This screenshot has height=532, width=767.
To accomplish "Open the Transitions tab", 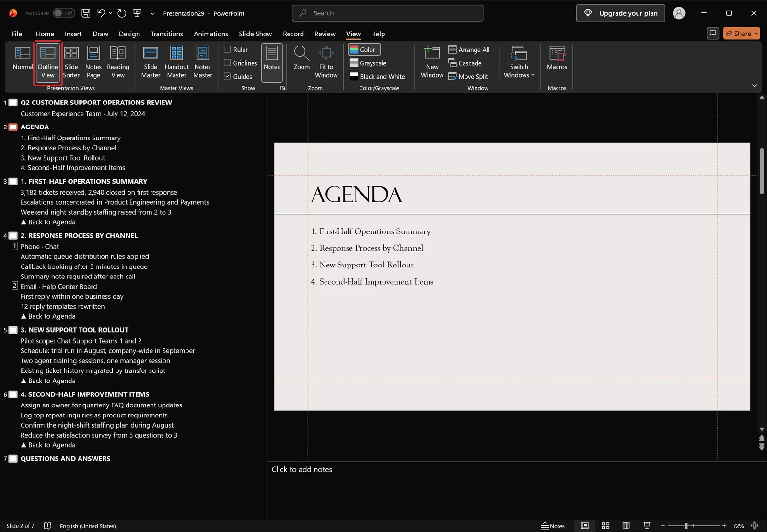I will (167, 34).
